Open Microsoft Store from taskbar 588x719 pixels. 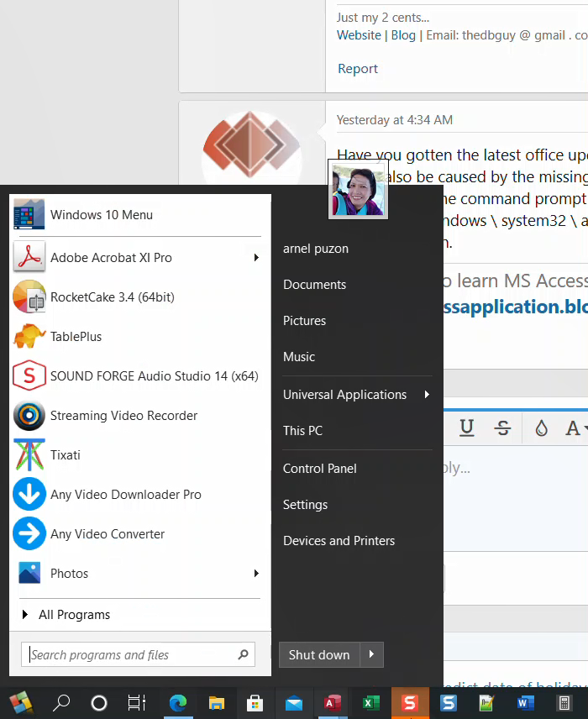tap(255, 702)
